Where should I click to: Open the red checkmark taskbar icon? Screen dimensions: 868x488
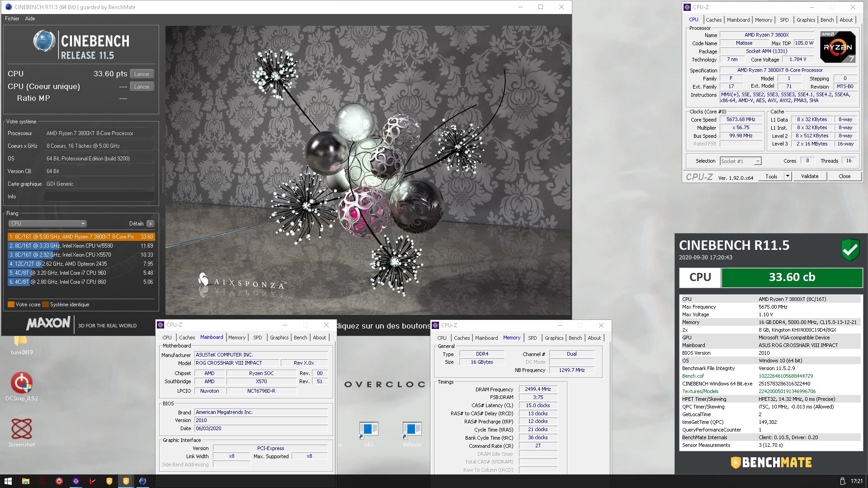pyautogui.click(x=92, y=481)
